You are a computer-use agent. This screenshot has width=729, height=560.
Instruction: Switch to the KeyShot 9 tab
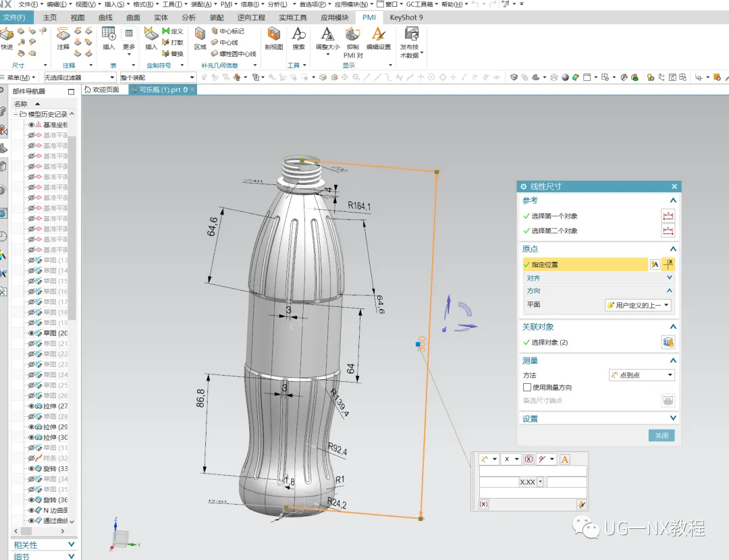coord(406,18)
